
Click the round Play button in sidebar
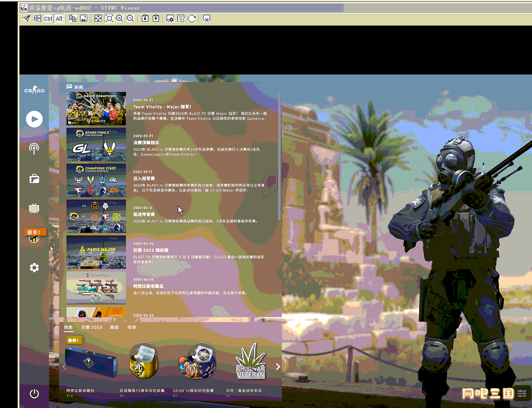[x=34, y=119]
